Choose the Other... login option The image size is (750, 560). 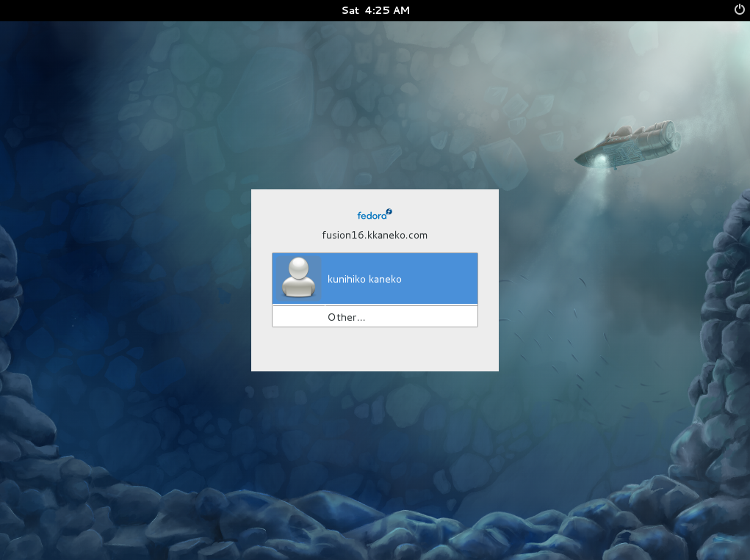click(375, 317)
